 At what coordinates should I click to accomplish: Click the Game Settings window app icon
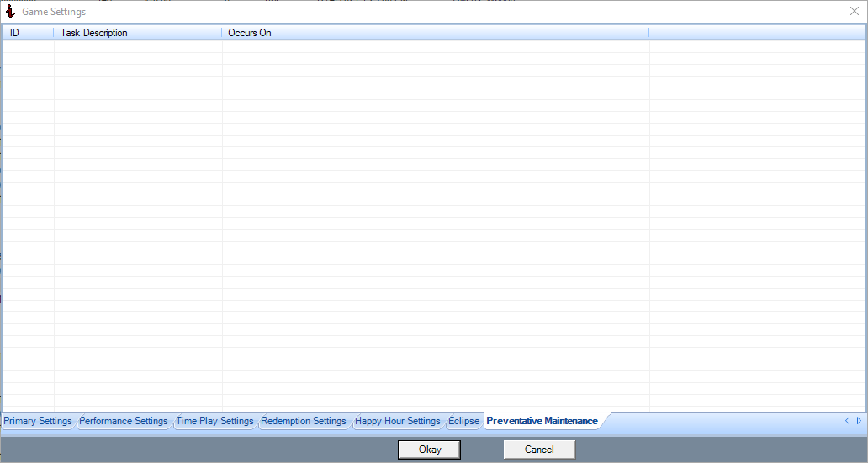point(10,11)
